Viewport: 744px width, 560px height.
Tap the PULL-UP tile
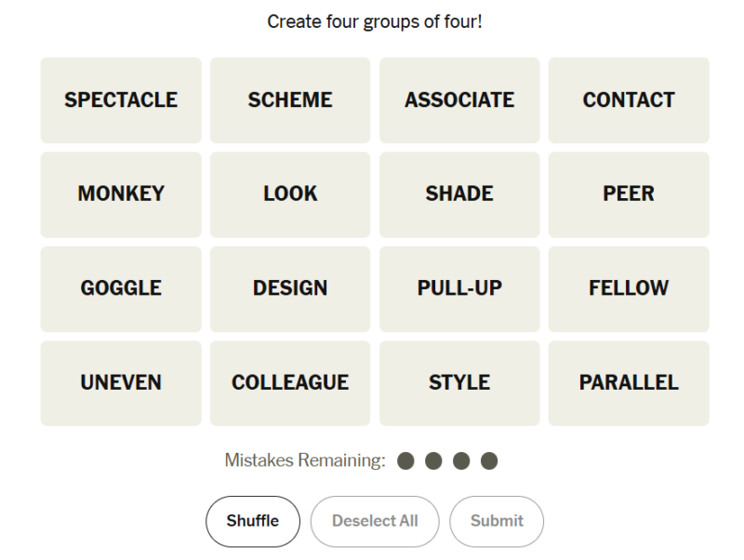[x=459, y=288]
